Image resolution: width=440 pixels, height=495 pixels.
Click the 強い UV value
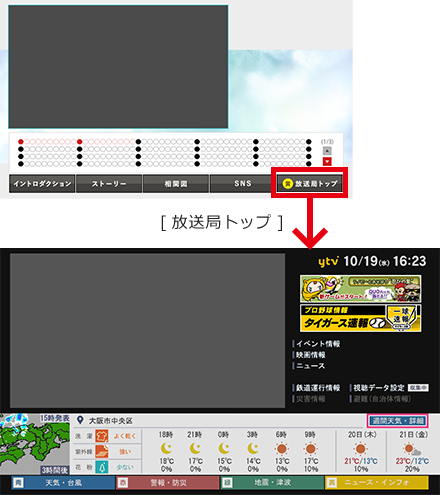point(125,452)
